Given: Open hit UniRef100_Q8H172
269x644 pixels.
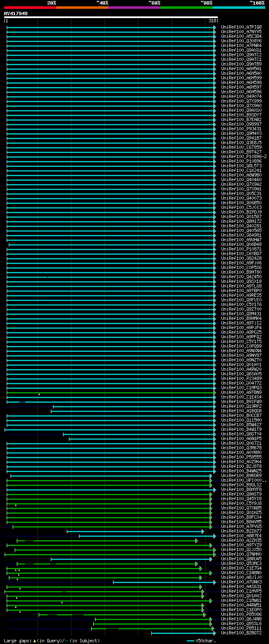Looking at the screenshot, I should (x=241, y=221).
